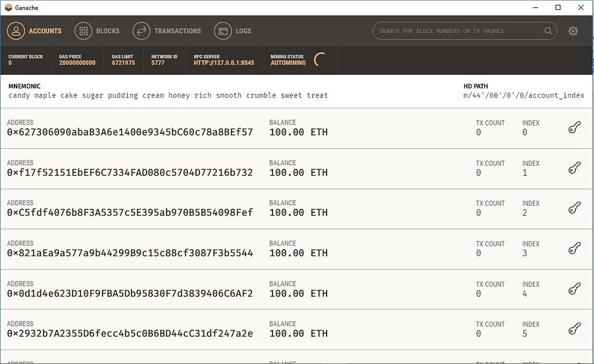Click the AUTOMINING mining status text
This screenshot has height=364, width=594.
tap(288, 63)
